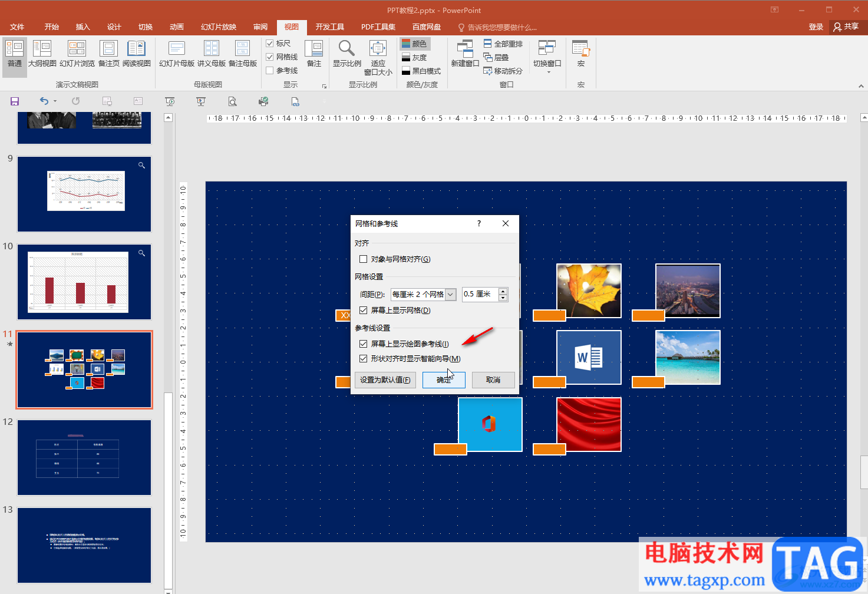The height and width of the screenshot is (594, 868).
Task: Open the Transitions (切换) tab
Action: coord(146,27)
